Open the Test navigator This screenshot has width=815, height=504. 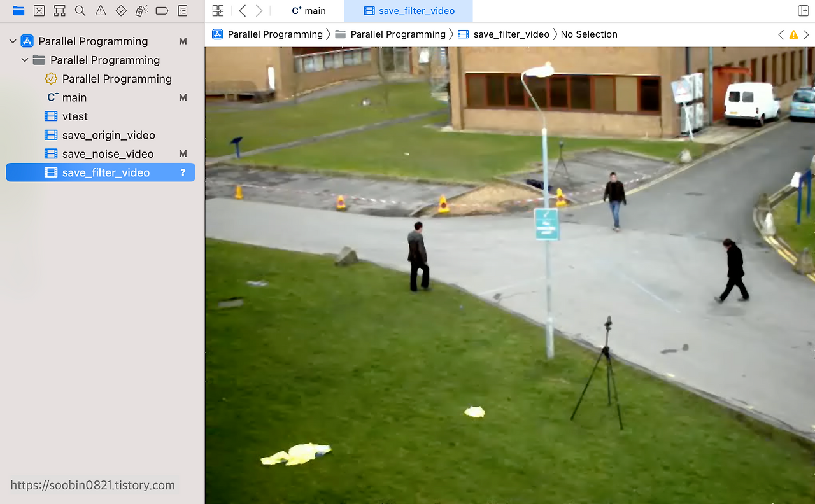coord(121,11)
